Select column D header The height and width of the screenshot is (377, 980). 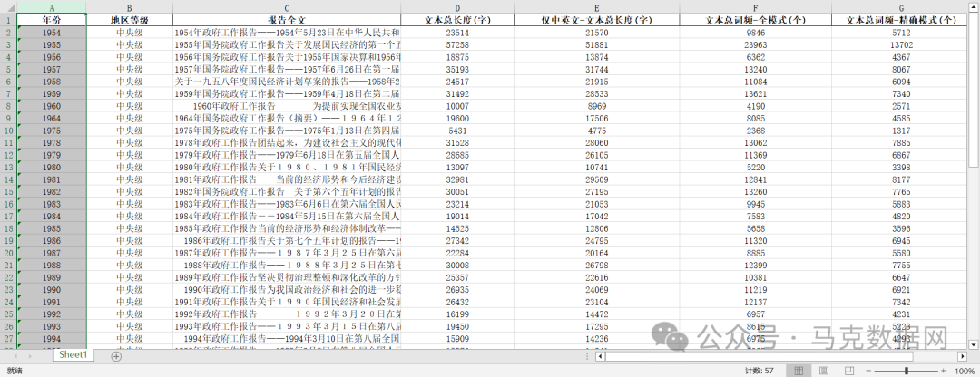click(457, 8)
